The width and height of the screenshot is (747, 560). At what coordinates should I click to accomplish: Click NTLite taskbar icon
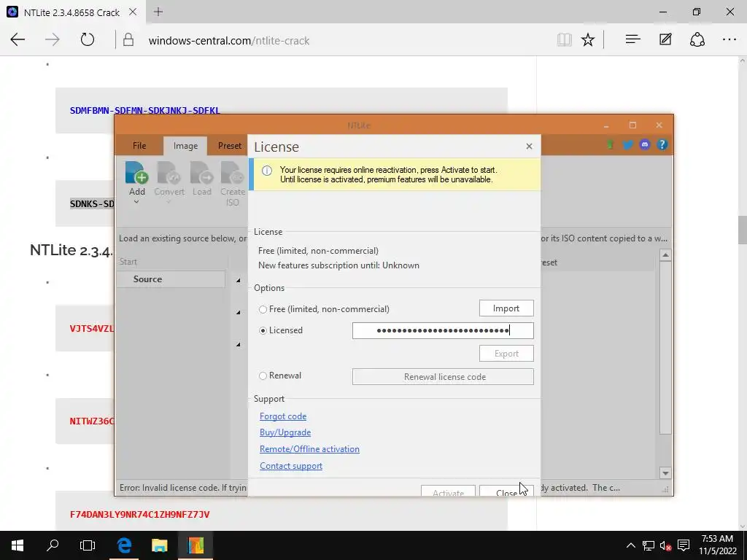(196, 545)
